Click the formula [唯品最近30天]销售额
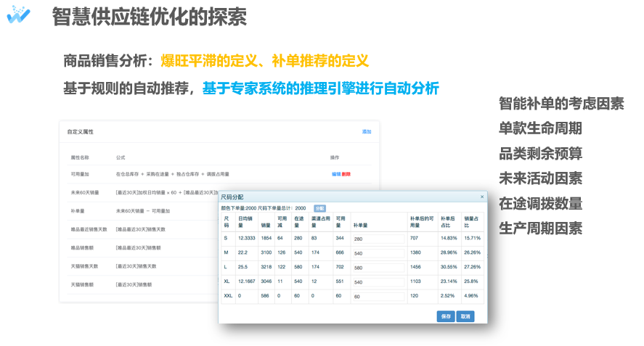This screenshot has height=346, width=644. [x=139, y=248]
